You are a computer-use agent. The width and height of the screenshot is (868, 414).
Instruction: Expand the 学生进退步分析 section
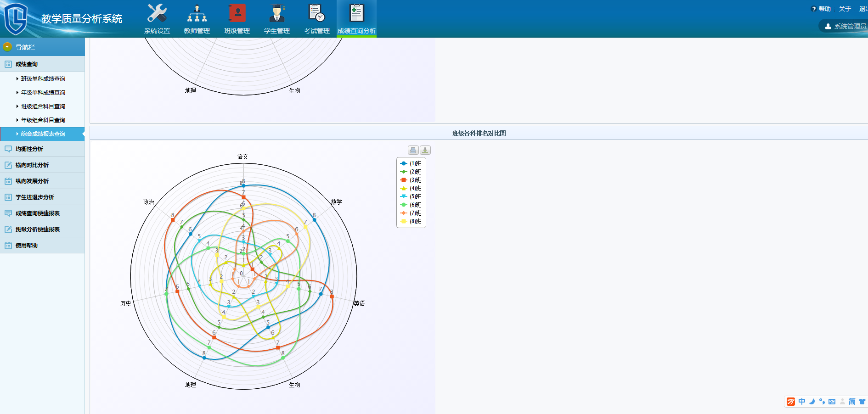pos(42,197)
